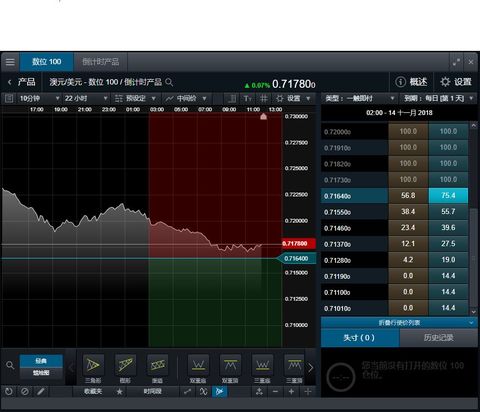
Task: Click the 38.4 sell price for 0.71550
Action: click(x=408, y=211)
